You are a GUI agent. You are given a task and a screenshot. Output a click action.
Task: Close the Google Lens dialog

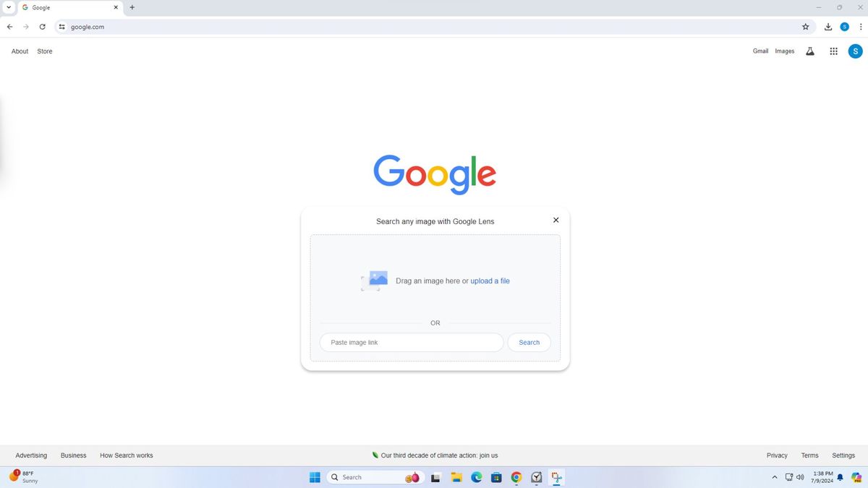tap(556, 220)
